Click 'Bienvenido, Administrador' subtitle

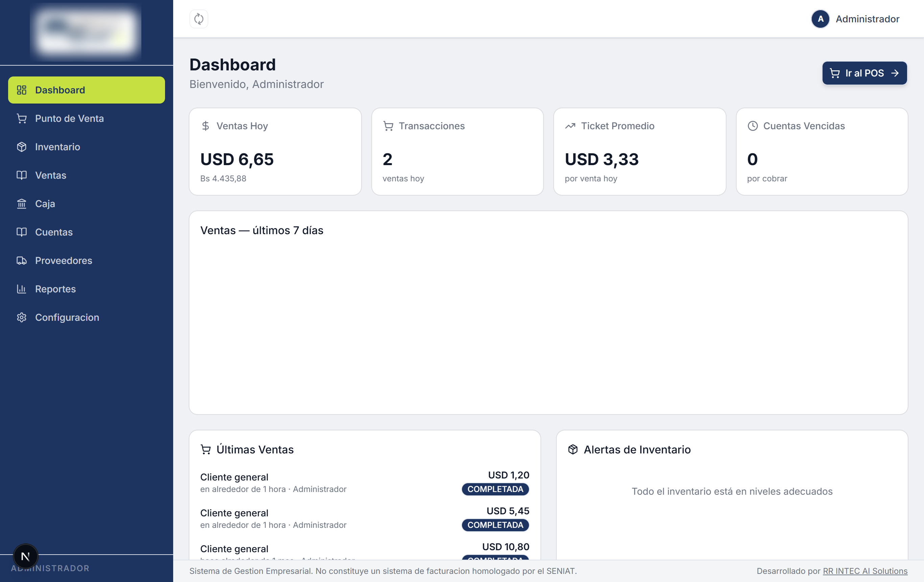[256, 84]
